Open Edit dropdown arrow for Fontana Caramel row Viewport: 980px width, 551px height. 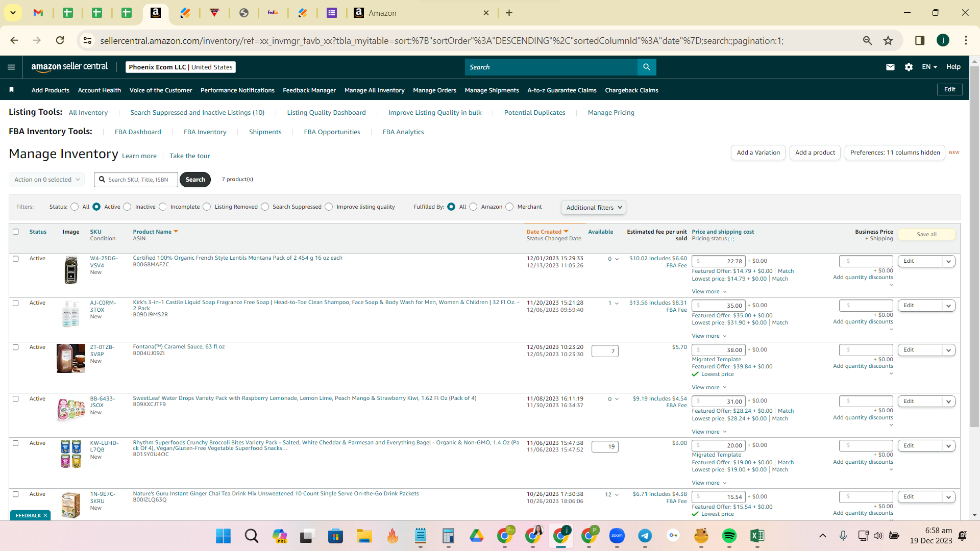coord(949,350)
